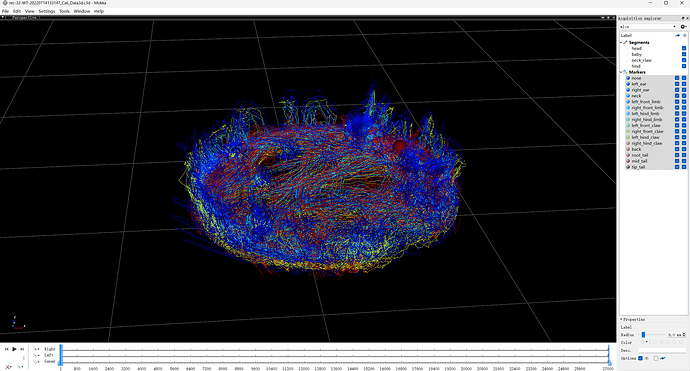This screenshot has height=371, width=690.
Task: Collapse the Markers tree group
Action: pos(621,72)
